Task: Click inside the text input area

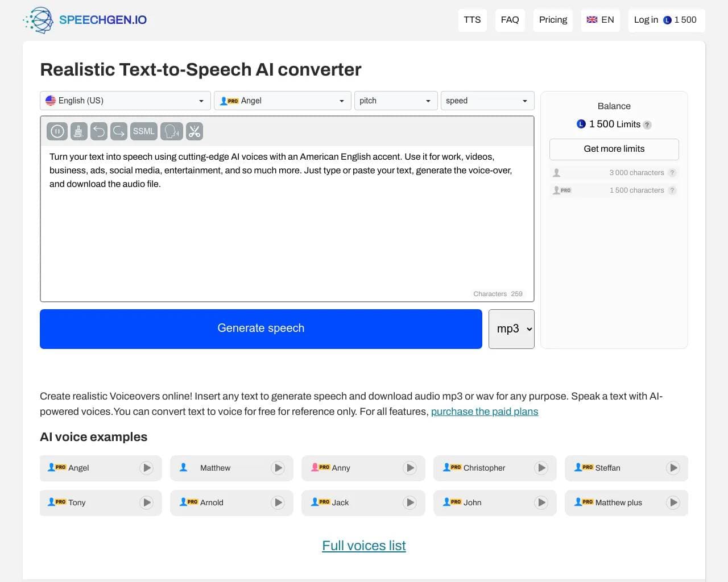Action: coord(284,227)
